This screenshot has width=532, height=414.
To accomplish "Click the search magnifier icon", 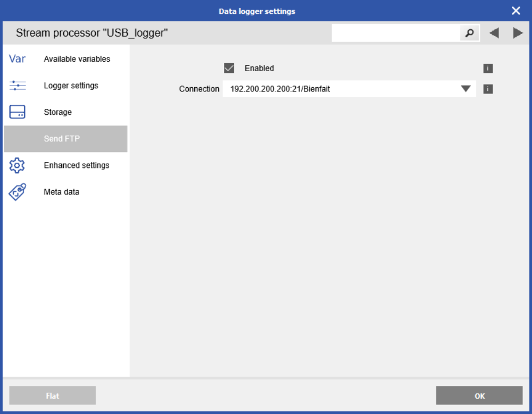I will (469, 32).
